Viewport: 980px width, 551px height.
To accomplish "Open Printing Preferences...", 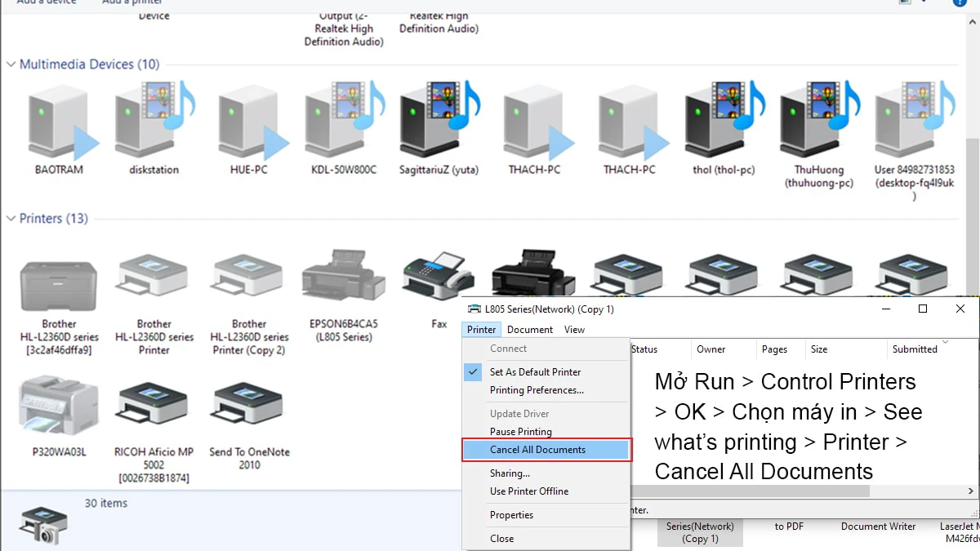I will (537, 389).
